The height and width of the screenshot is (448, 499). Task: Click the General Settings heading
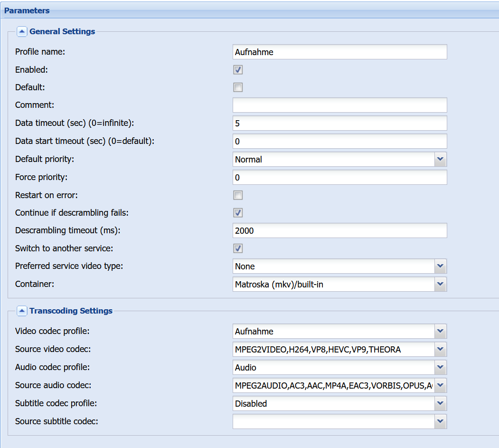62,31
